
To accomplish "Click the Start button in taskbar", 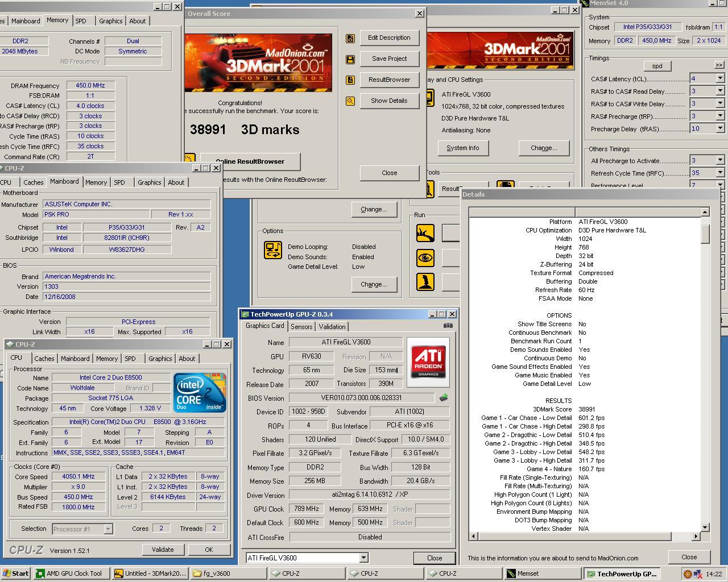I will pos(15,573).
